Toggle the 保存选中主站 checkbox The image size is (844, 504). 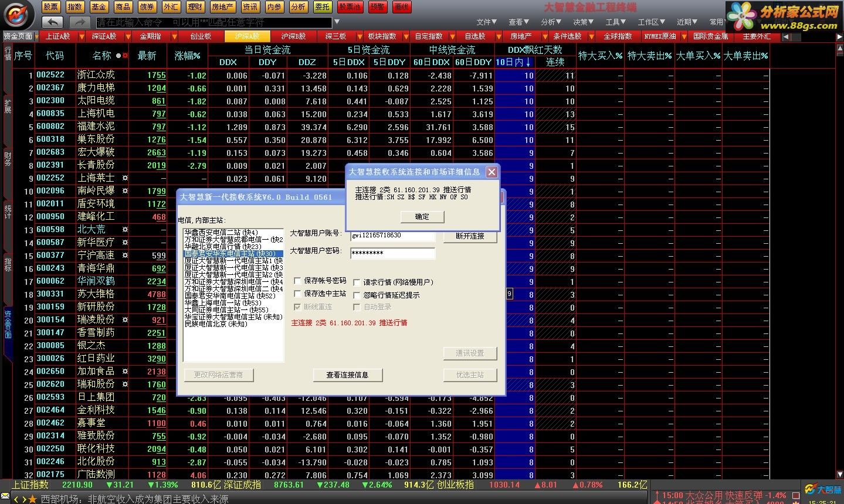[x=297, y=293]
